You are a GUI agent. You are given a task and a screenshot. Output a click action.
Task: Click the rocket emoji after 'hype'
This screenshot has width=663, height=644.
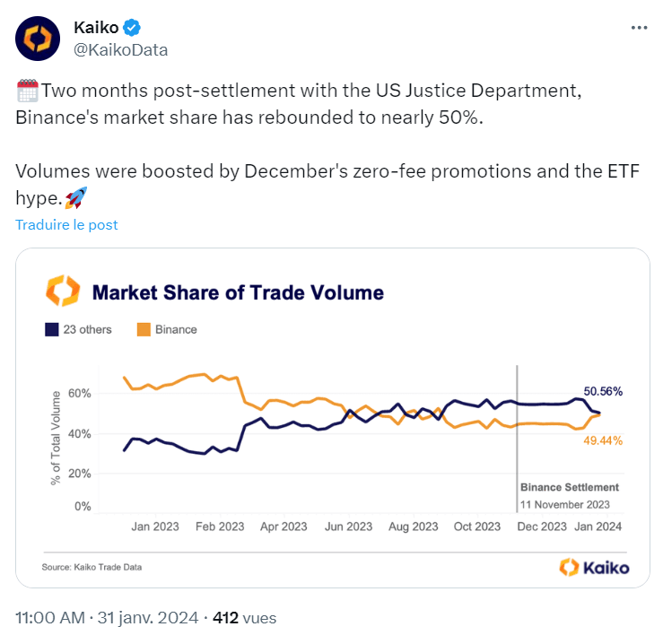[76, 199]
